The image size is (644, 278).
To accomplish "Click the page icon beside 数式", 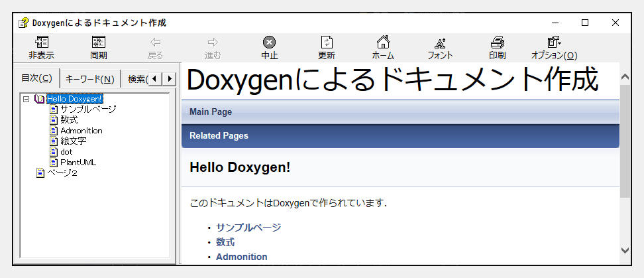I will coord(54,120).
